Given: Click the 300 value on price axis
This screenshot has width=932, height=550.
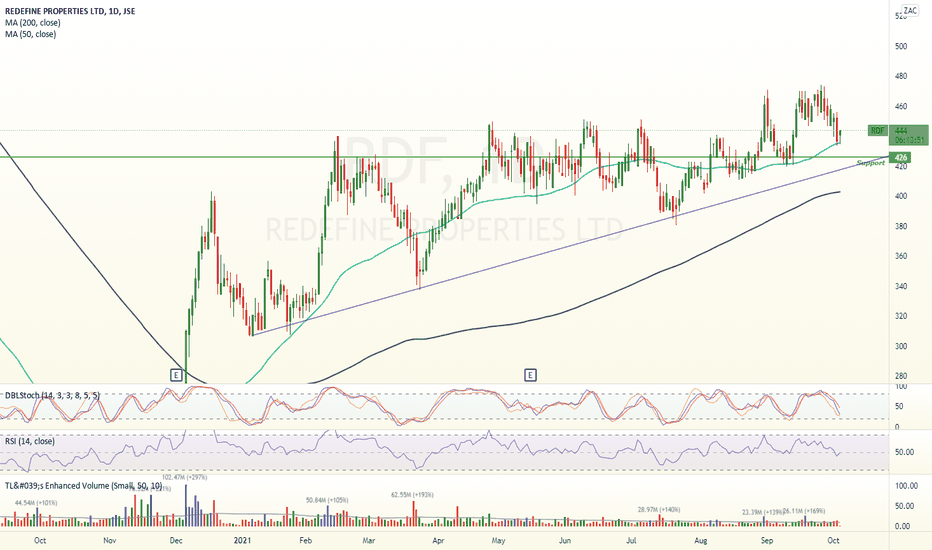Looking at the screenshot, I should [901, 347].
